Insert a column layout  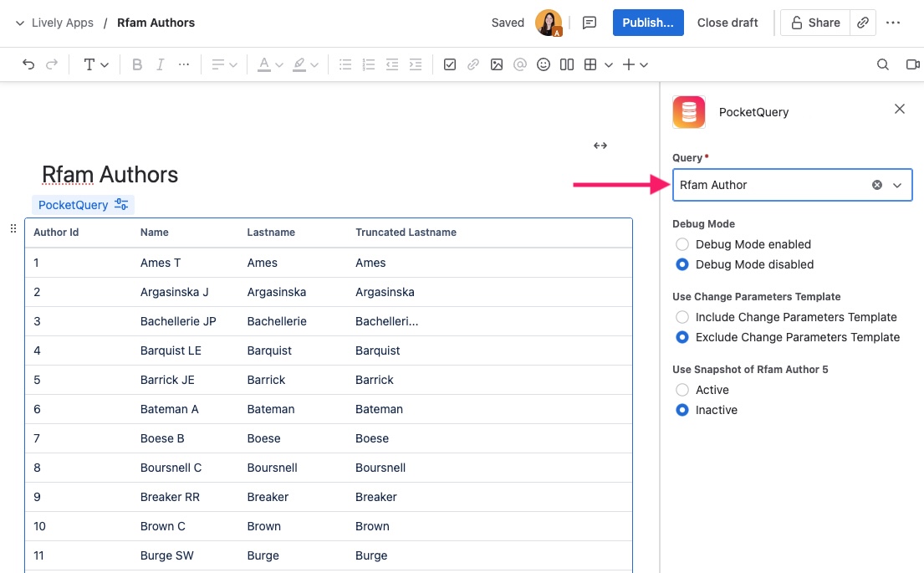click(567, 65)
